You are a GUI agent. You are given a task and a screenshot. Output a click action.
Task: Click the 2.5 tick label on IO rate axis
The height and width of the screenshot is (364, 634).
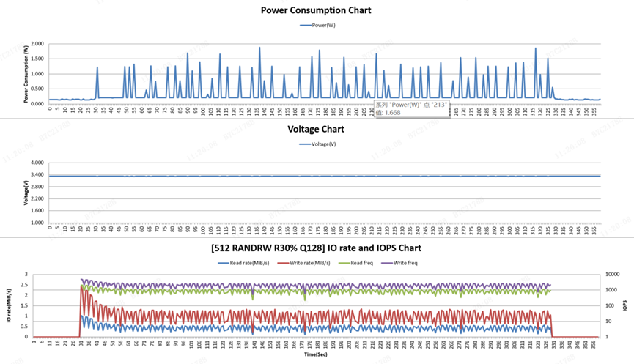[24, 285]
